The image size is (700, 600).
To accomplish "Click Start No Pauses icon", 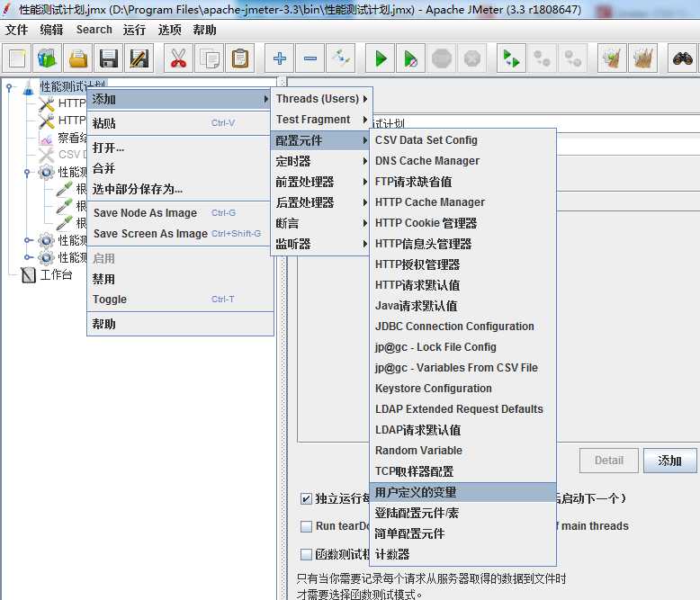I will 410,58.
